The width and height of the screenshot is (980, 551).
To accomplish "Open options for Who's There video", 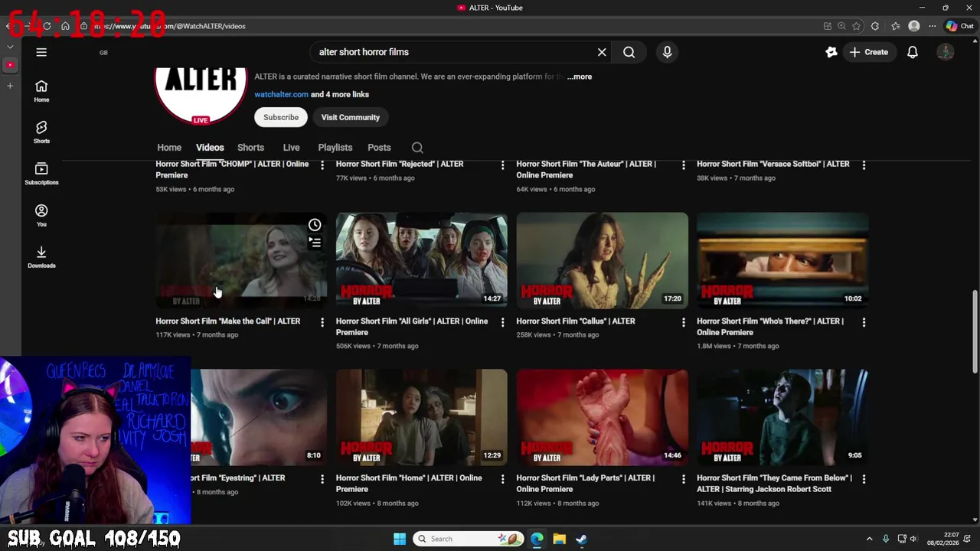I will point(864,322).
